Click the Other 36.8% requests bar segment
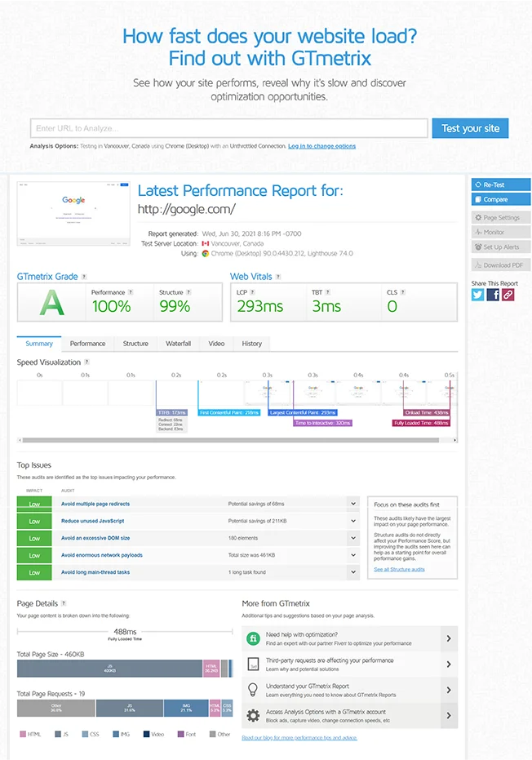 [x=56, y=708]
